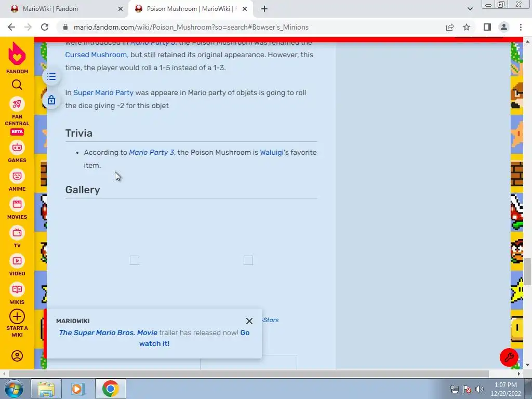Open the user profile icon in sidebar

tap(17, 356)
